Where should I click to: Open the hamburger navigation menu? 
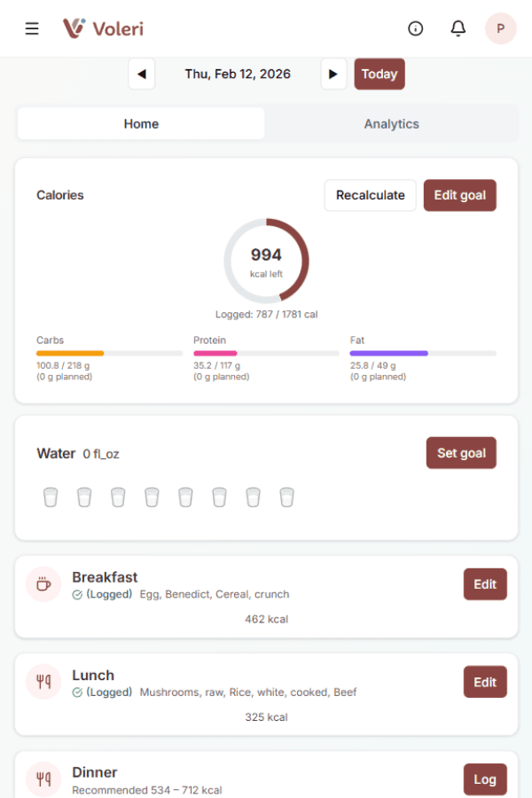coord(32,27)
